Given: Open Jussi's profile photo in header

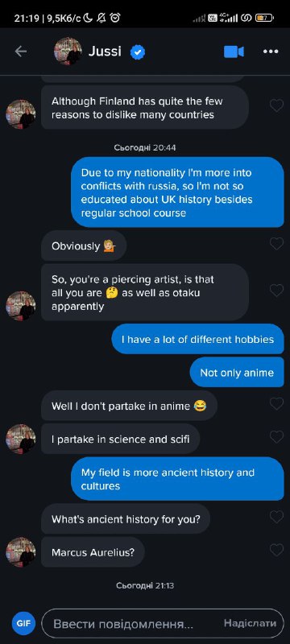Looking at the screenshot, I should [x=68, y=52].
